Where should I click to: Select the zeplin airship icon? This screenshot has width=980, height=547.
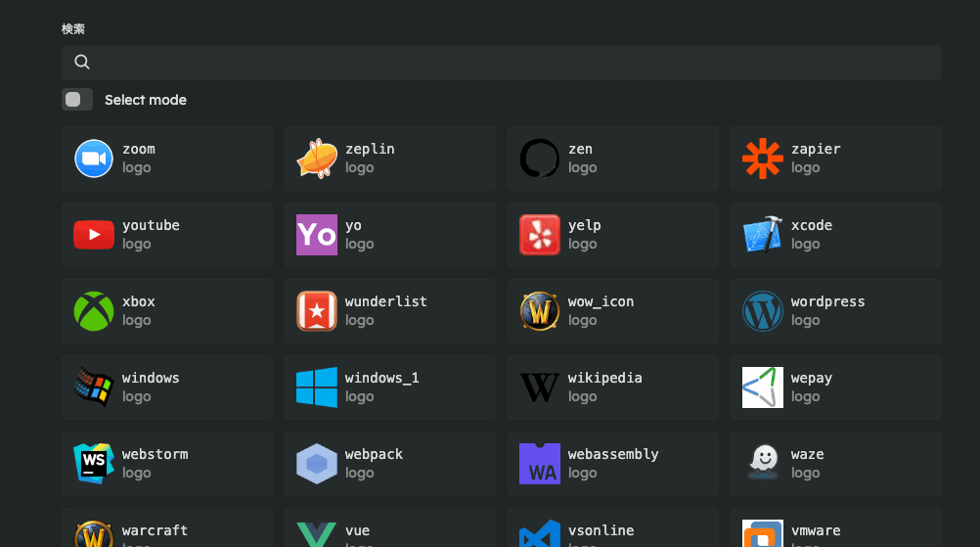pos(317,159)
